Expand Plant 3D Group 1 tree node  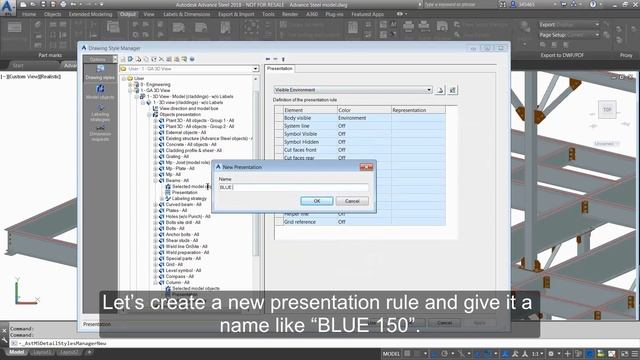point(155,121)
